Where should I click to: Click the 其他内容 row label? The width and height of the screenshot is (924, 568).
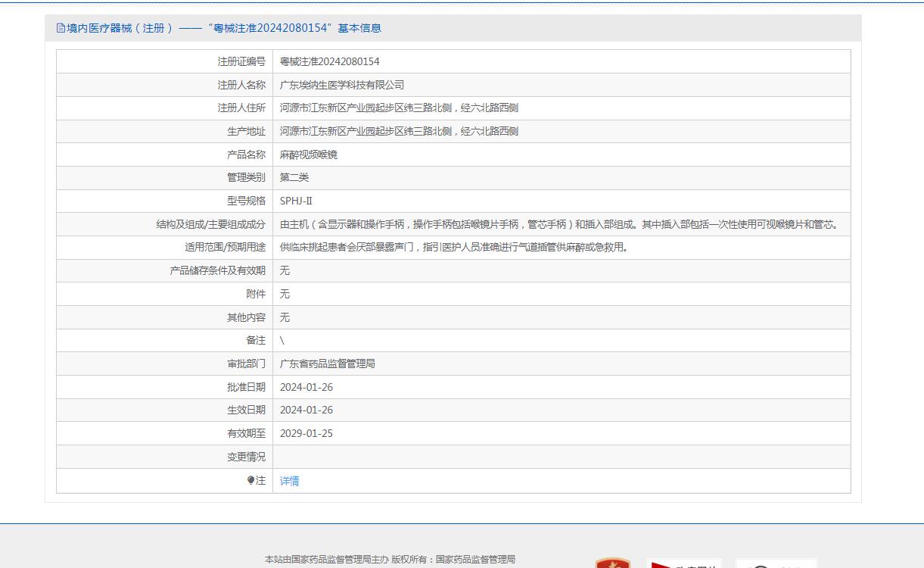coord(246,317)
